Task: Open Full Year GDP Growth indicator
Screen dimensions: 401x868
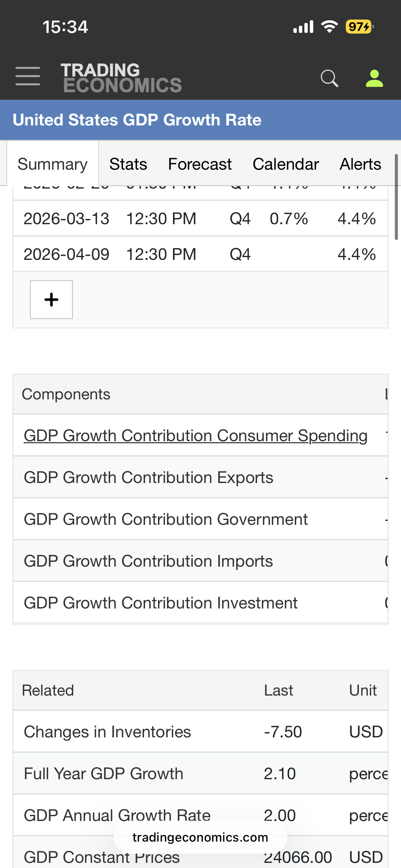Action: click(x=104, y=774)
